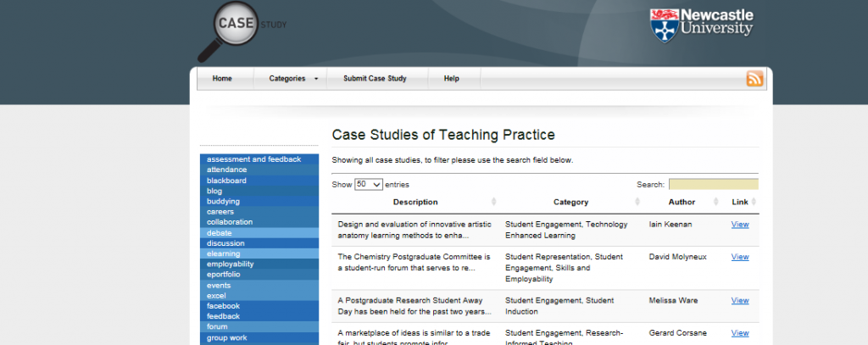Select the 'blackboard' tag in sidebar

(226, 181)
